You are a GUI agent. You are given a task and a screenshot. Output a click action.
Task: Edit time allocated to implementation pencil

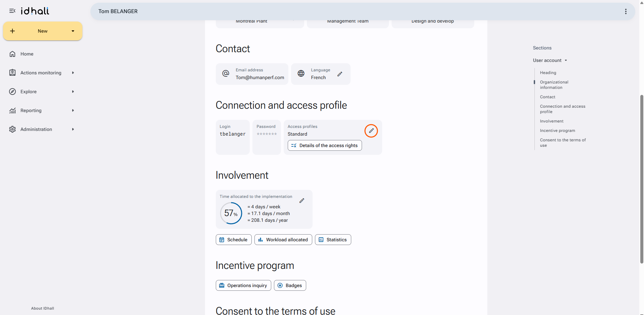click(302, 201)
